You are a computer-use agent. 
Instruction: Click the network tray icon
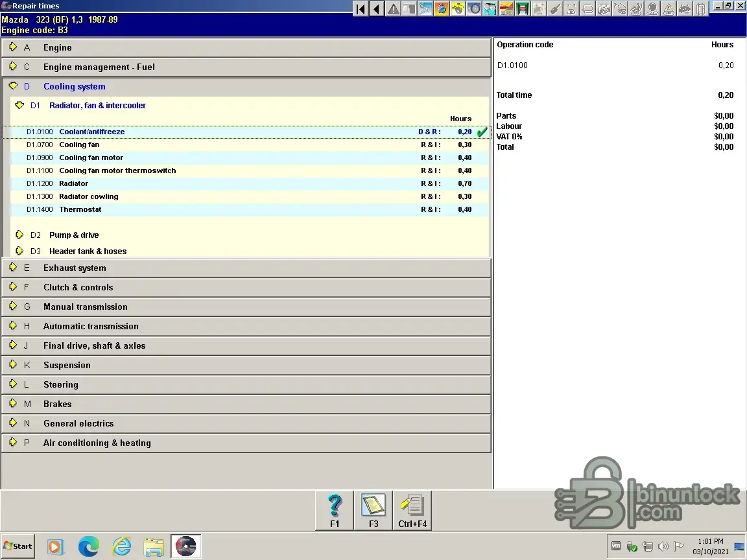tap(647, 546)
